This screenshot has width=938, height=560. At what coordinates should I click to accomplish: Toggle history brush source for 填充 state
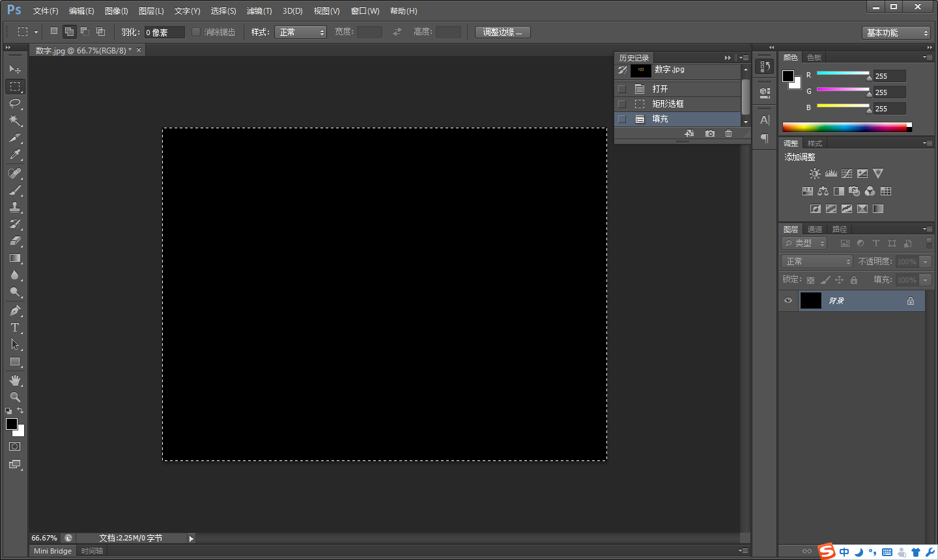tap(622, 119)
